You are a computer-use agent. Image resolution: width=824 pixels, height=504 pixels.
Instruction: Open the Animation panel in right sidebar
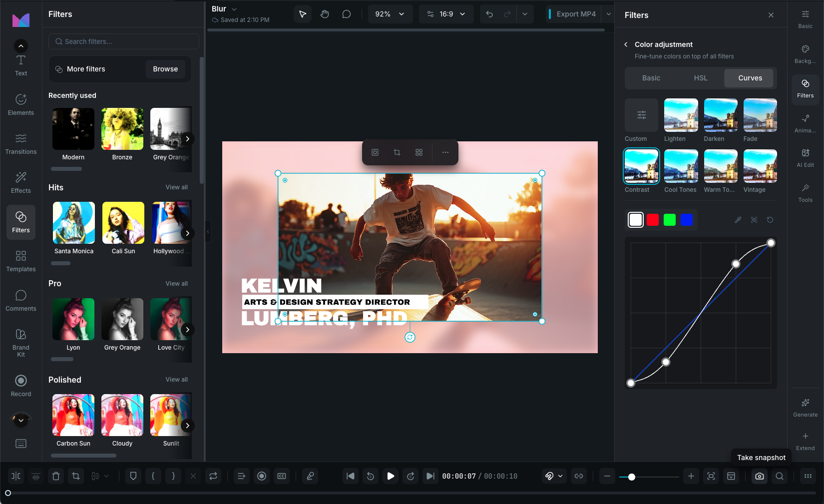pyautogui.click(x=806, y=123)
